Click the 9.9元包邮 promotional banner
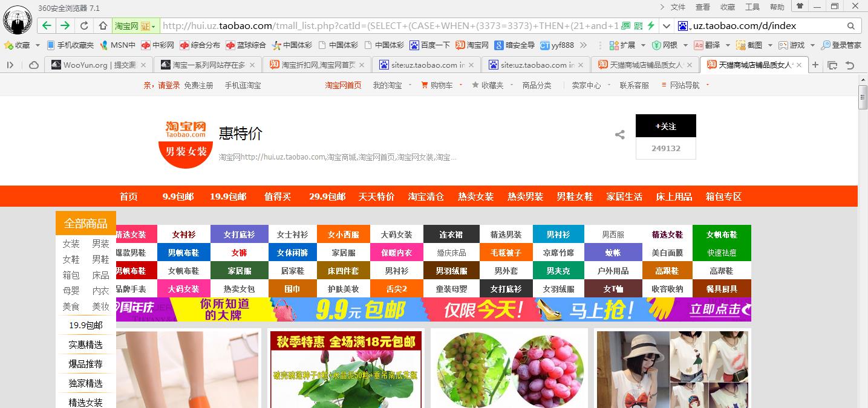 click(433, 309)
